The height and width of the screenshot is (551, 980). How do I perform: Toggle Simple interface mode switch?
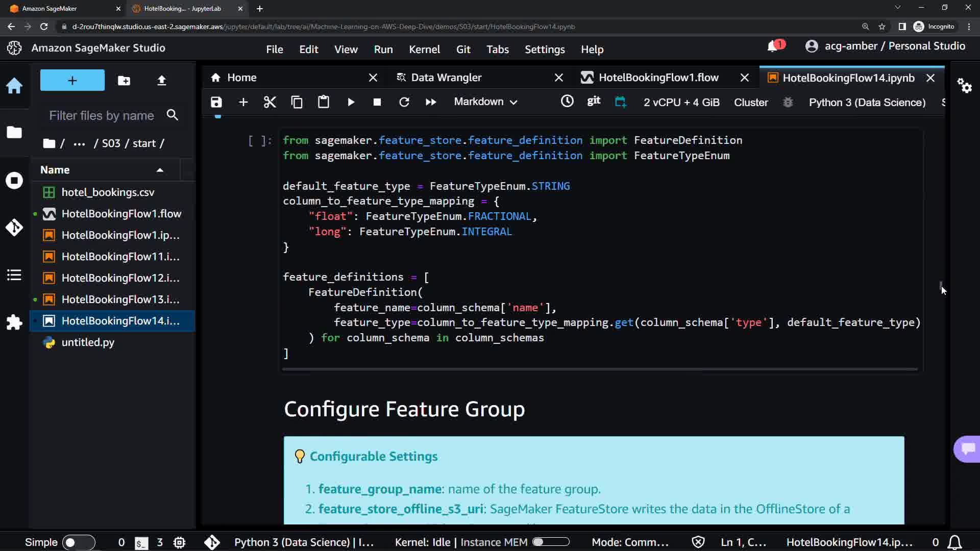(x=78, y=542)
